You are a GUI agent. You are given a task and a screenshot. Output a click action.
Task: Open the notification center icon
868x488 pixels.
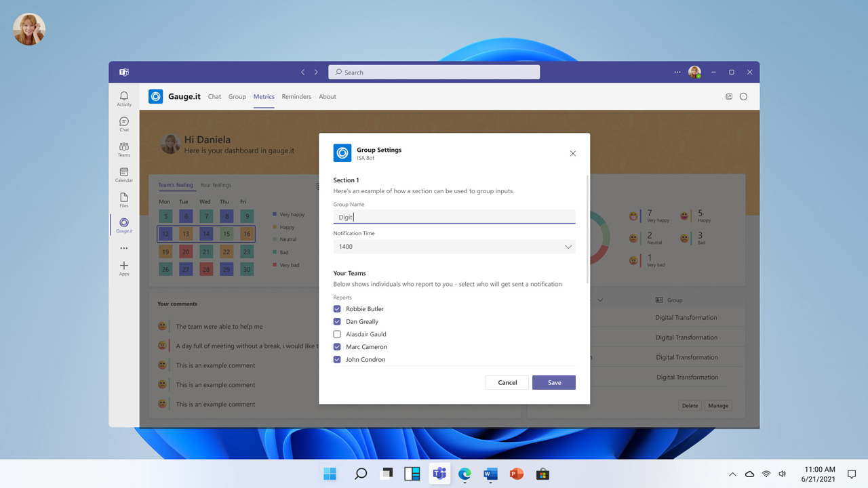click(x=852, y=474)
